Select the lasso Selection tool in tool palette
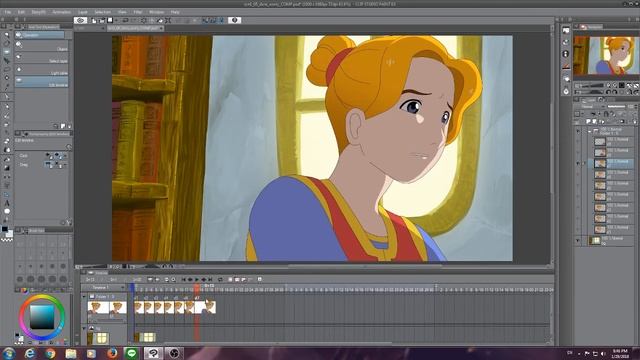Screen dimensions: 640x360 click(x=7, y=69)
